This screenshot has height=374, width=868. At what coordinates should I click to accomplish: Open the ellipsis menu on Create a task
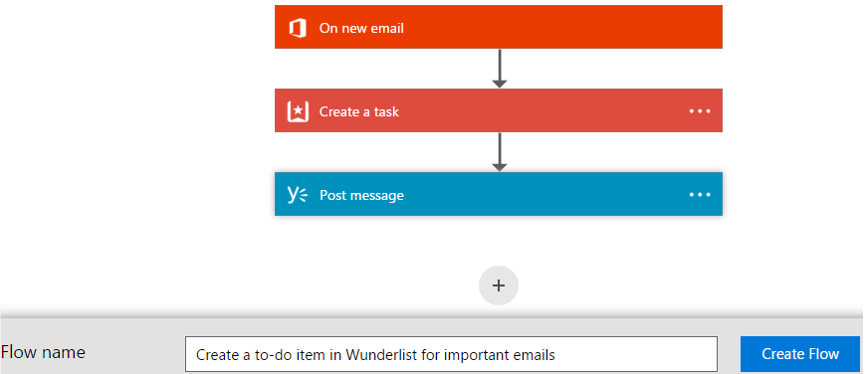[700, 111]
